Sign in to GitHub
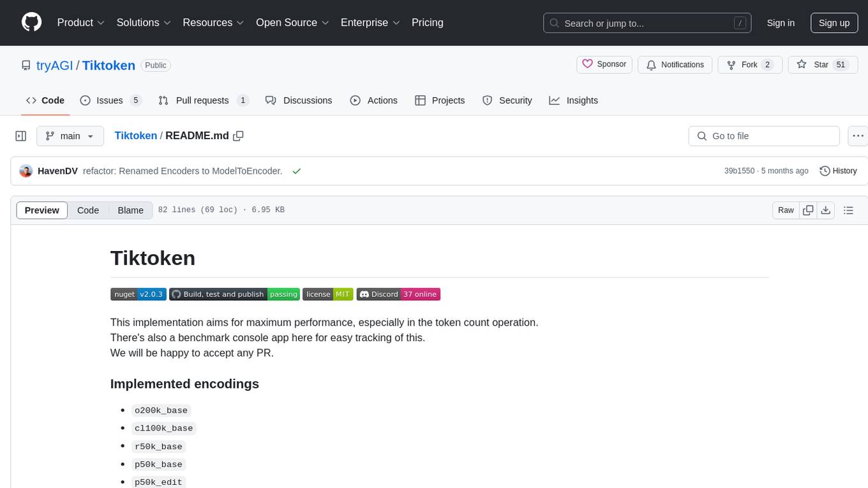 781,23
